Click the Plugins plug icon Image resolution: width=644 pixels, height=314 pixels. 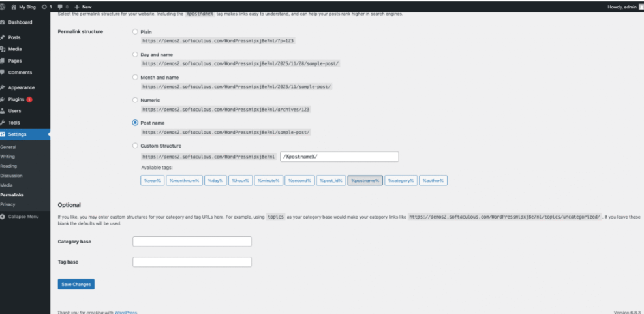pyautogui.click(x=3, y=99)
